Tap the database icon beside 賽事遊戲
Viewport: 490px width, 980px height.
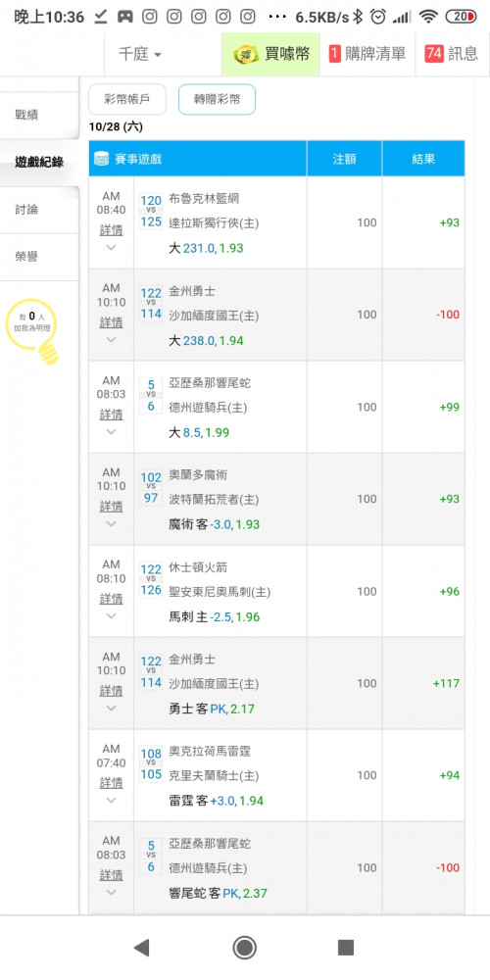[x=101, y=159]
